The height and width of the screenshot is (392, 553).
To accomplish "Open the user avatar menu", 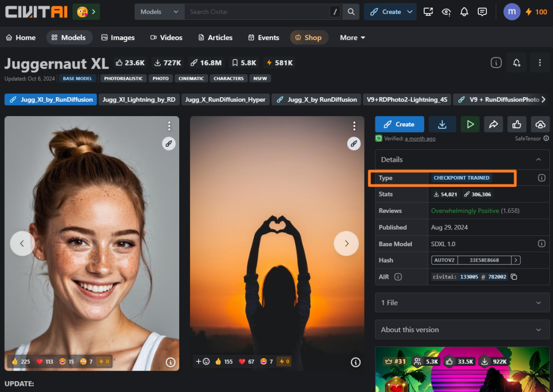I will point(512,12).
